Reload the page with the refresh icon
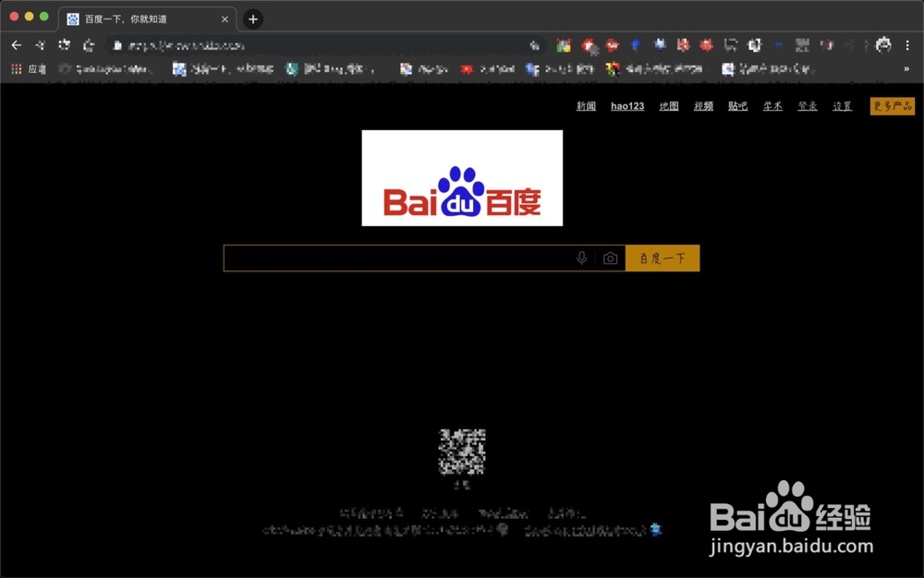The image size is (924, 578). pos(65,45)
